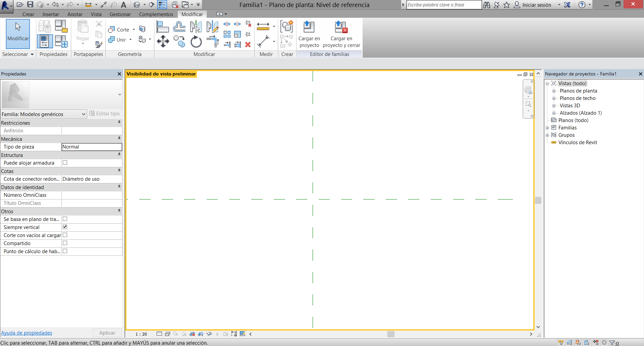
Task: Select the Alinear (align) tool
Action: [163, 26]
